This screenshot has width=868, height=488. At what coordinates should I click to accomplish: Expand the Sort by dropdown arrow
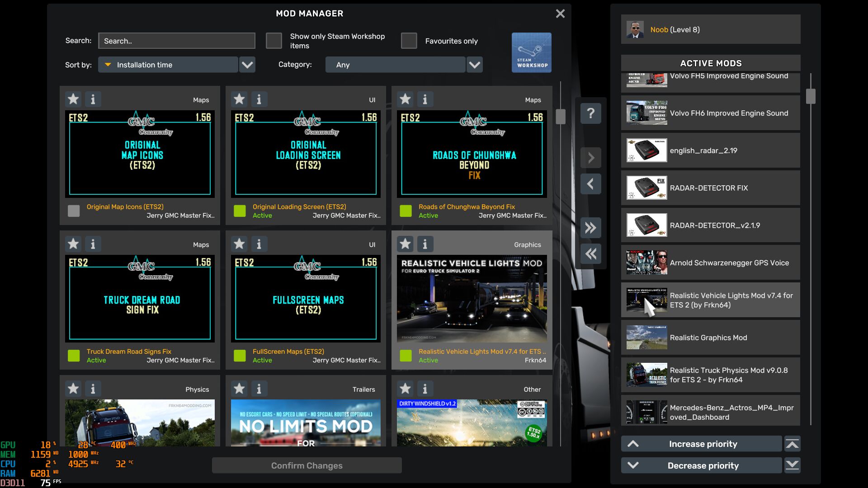coord(247,65)
